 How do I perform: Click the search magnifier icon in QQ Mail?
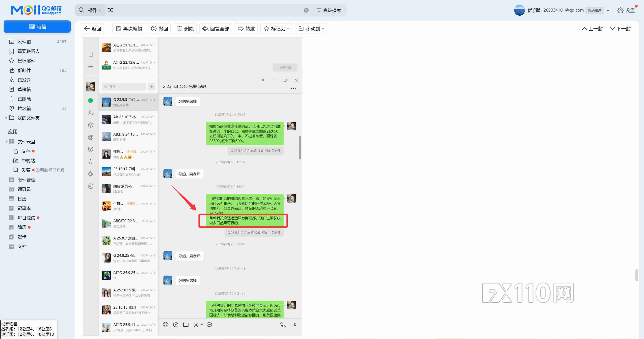tap(82, 10)
